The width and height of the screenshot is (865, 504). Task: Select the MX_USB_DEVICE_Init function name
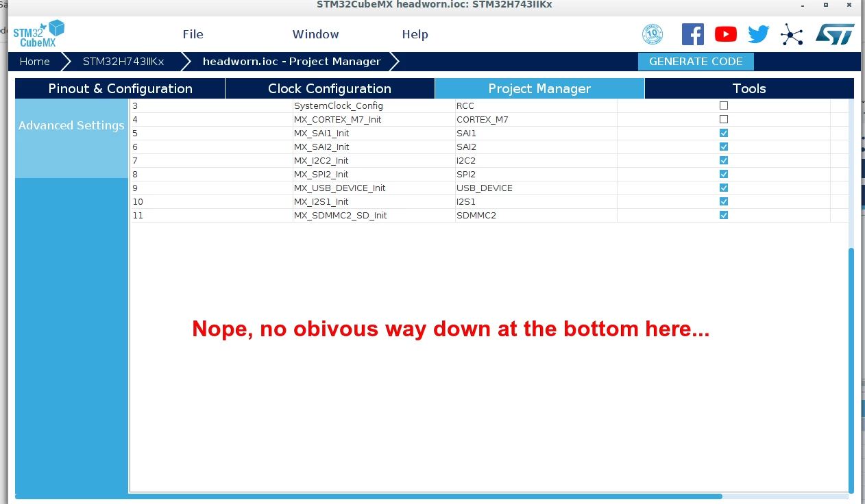340,188
